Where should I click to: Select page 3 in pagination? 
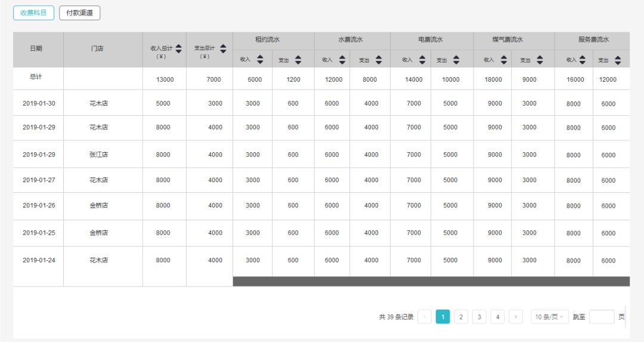[x=479, y=317]
